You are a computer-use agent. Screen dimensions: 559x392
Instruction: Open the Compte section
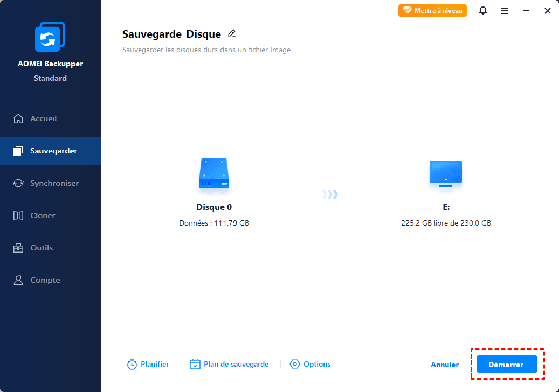[x=50, y=280]
